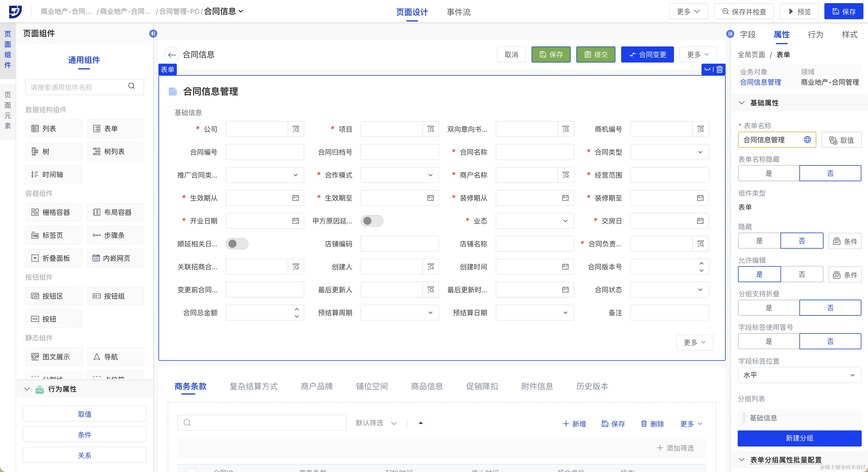Click the 保存并检查 button

coord(744,11)
